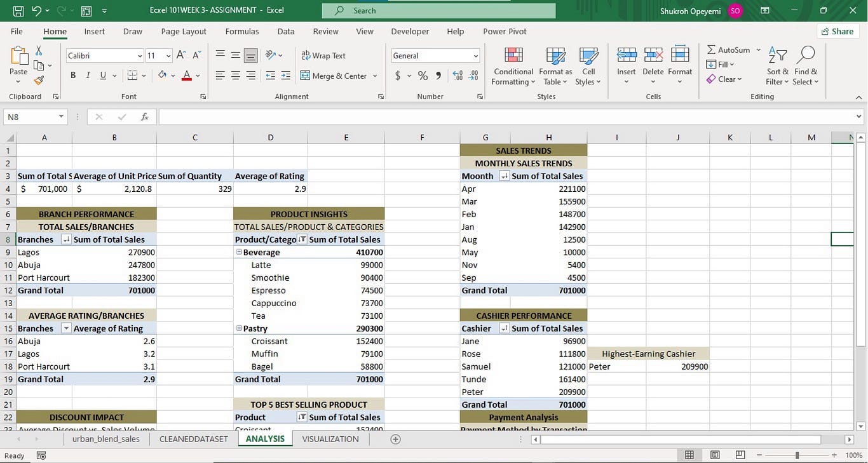This screenshot has width=868, height=463.
Task: Click the zoom slider handle
Action: click(x=797, y=455)
